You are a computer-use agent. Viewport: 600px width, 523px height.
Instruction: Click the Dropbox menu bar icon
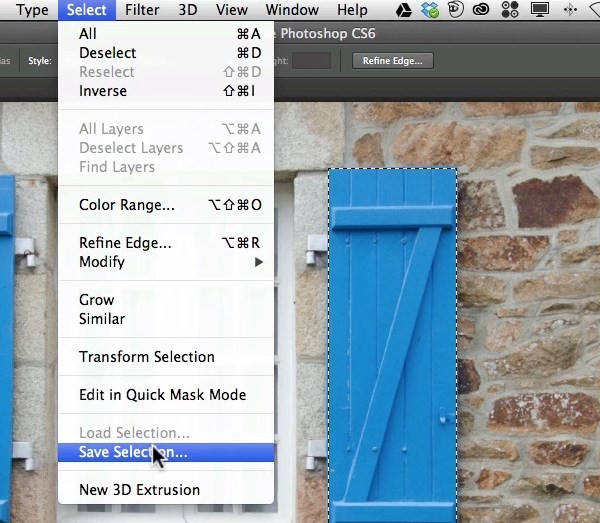pos(430,10)
